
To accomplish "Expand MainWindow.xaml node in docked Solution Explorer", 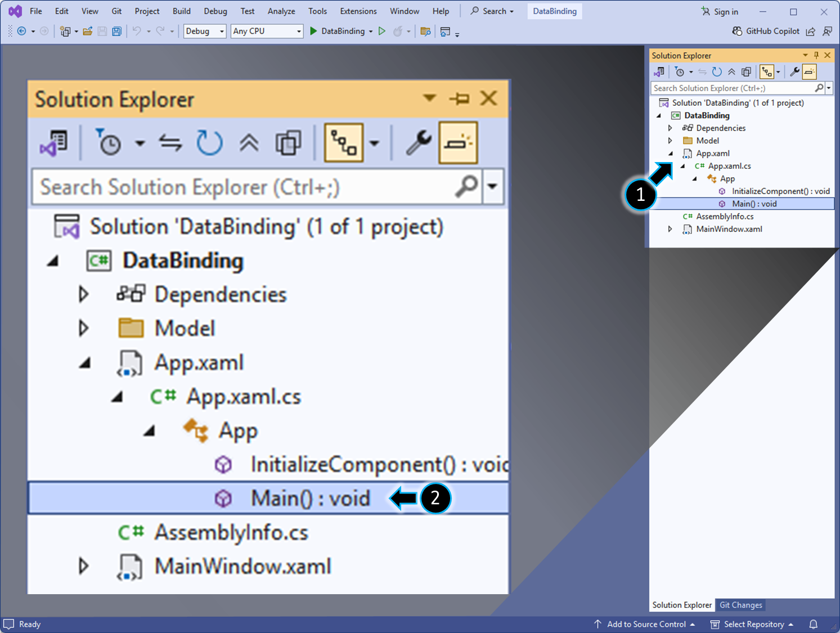I will coord(670,229).
